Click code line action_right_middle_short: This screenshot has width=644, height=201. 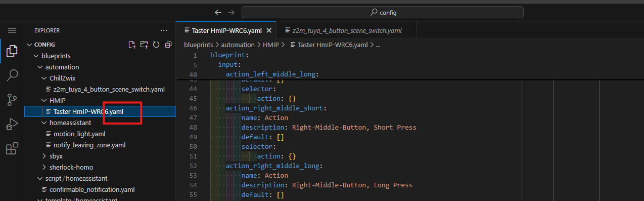(275, 108)
